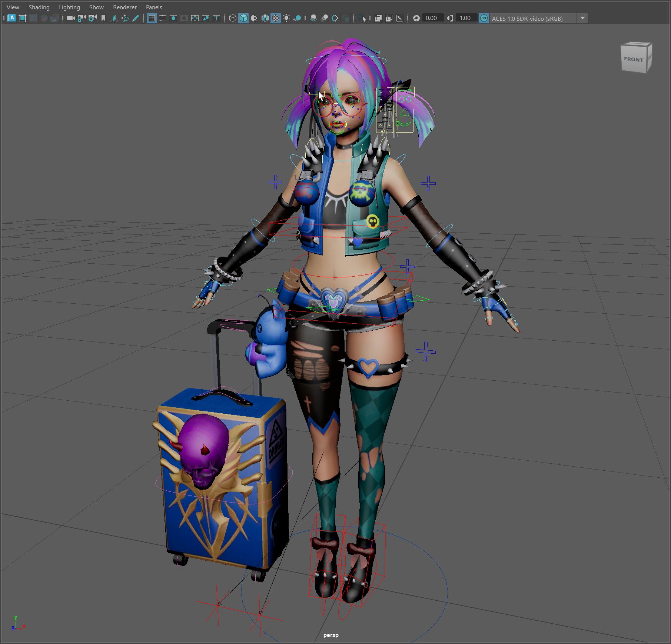Click the crop region frame icon
This screenshot has width=671, height=644.
pos(22,18)
